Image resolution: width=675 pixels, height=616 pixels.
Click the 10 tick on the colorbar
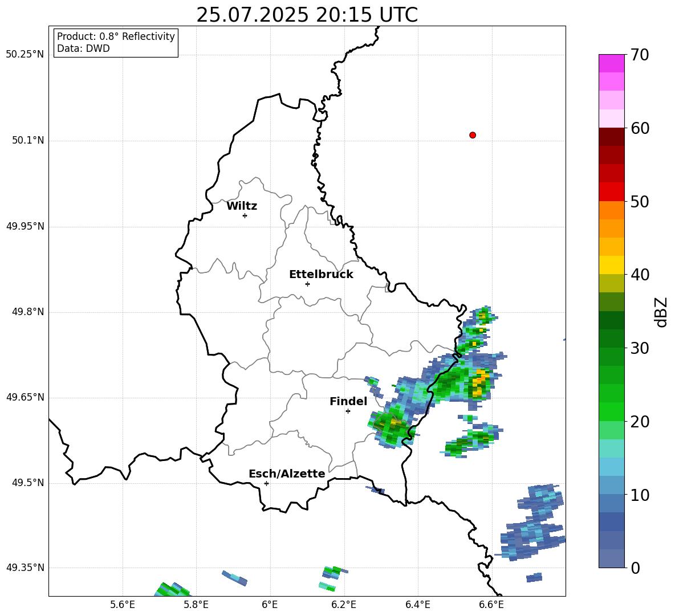(x=639, y=495)
